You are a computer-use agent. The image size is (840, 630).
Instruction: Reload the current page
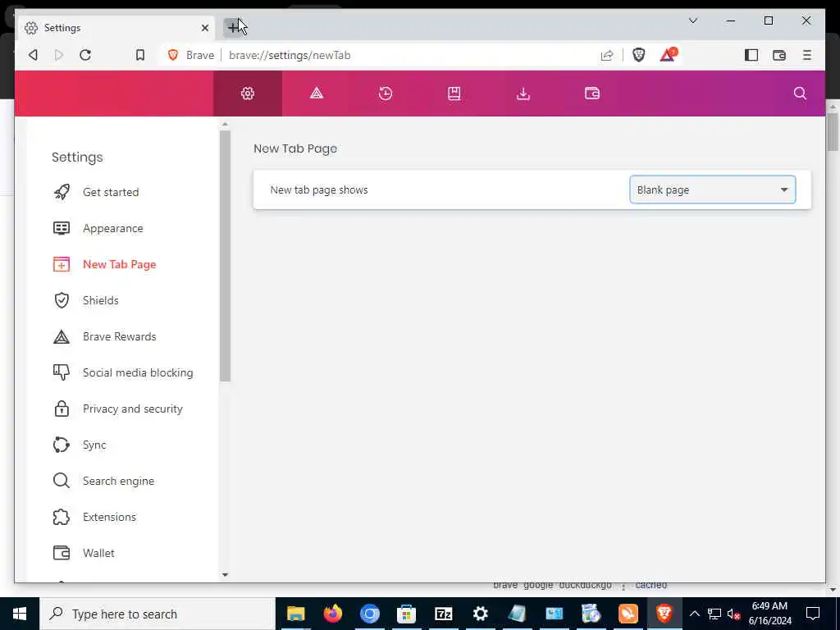tap(85, 55)
